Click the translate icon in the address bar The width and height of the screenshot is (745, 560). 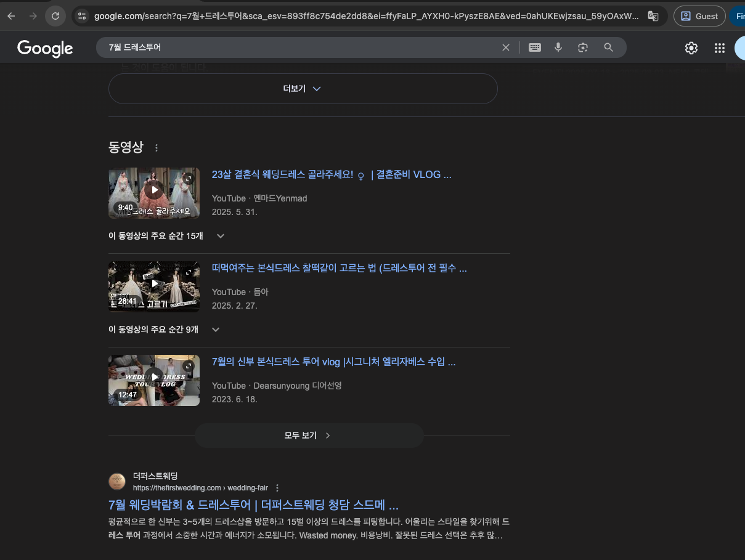point(653,16)
